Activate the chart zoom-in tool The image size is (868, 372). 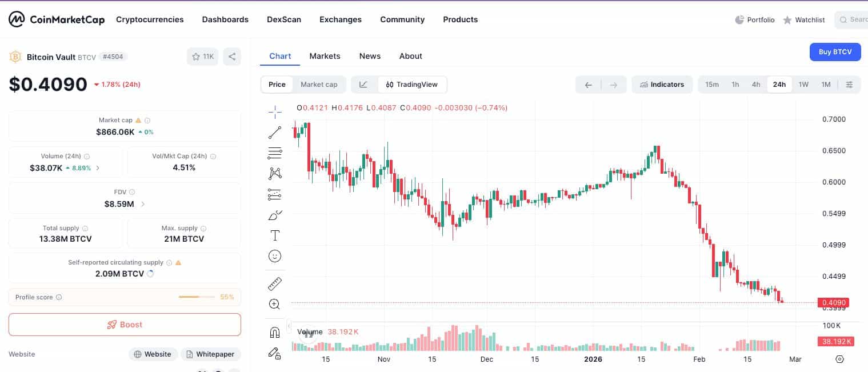pyautogui.click(x=275, y=304)
